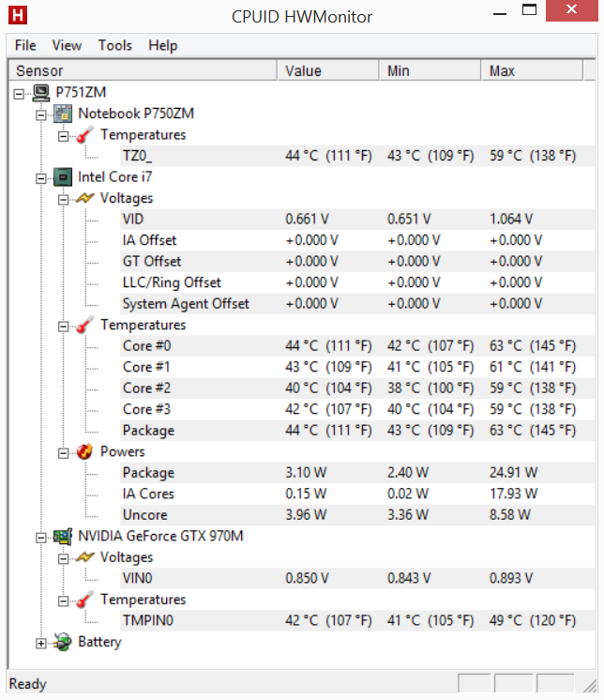Viewport: 604px width, 700px height.
Task: Click the 17.93 W max IA Cores value
Action: pyautogui.click(x=513, y=494)
